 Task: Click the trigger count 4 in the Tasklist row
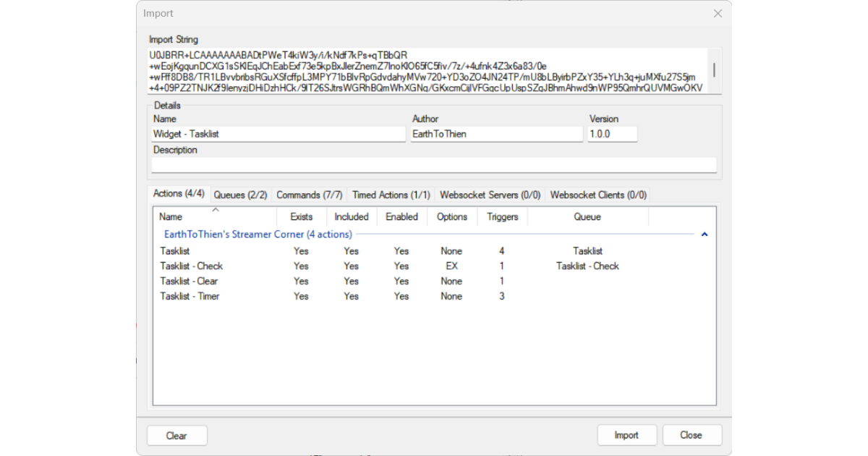502,251
